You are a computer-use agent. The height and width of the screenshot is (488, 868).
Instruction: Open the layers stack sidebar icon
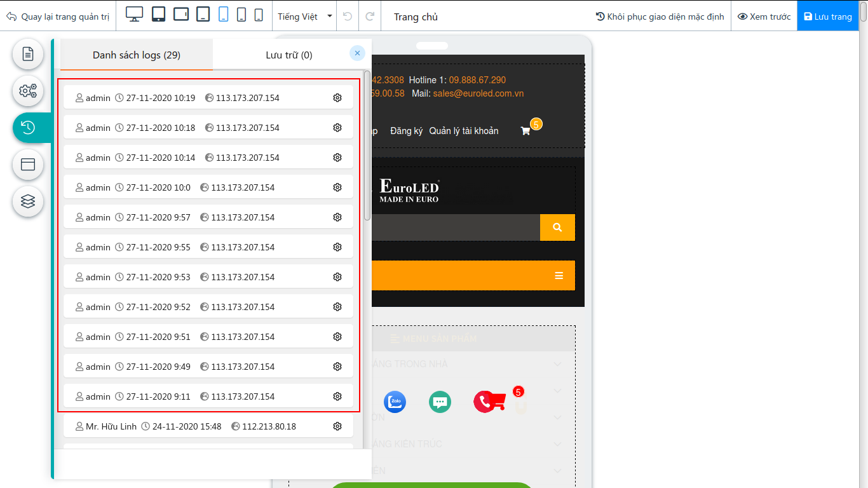click(28, 201)
